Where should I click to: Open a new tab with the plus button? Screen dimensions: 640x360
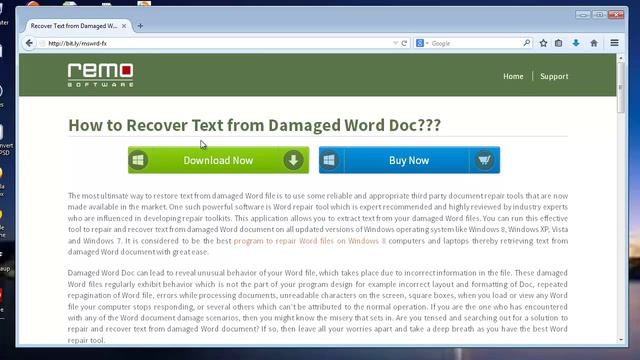pyautogui.click(x=140, y=26)
